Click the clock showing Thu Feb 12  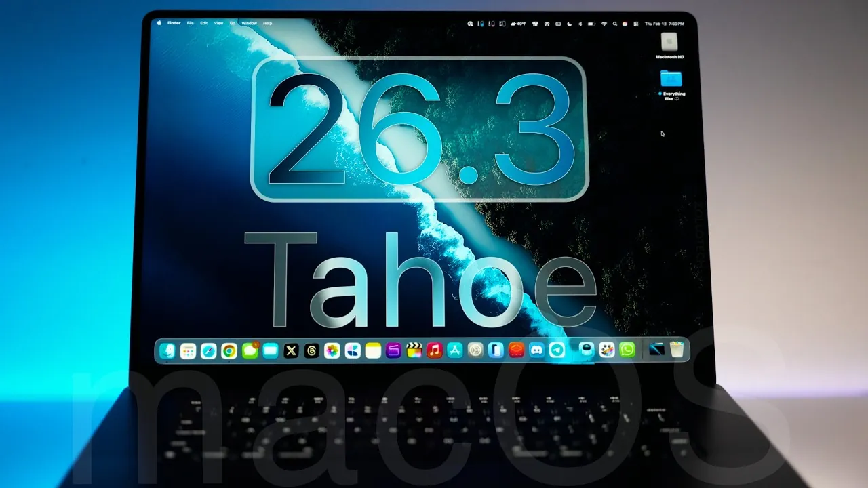click(x=654, y=22)
